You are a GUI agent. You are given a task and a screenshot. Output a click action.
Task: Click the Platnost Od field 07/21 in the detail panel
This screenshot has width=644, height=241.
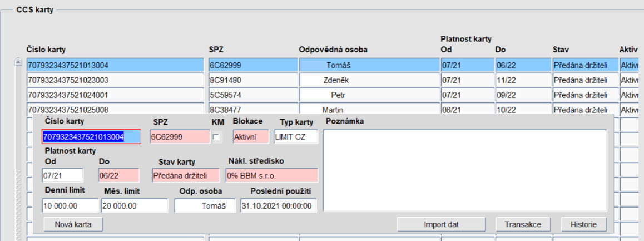[62, 176]
